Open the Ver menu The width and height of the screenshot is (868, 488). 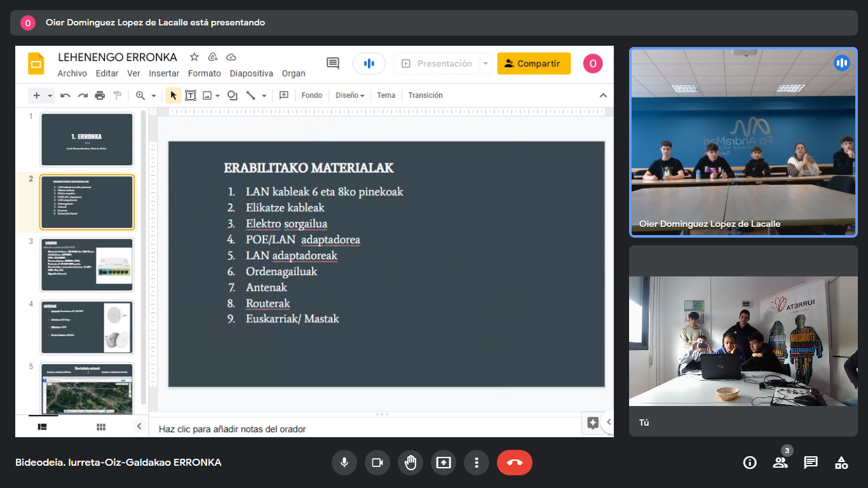click(133, 74)
